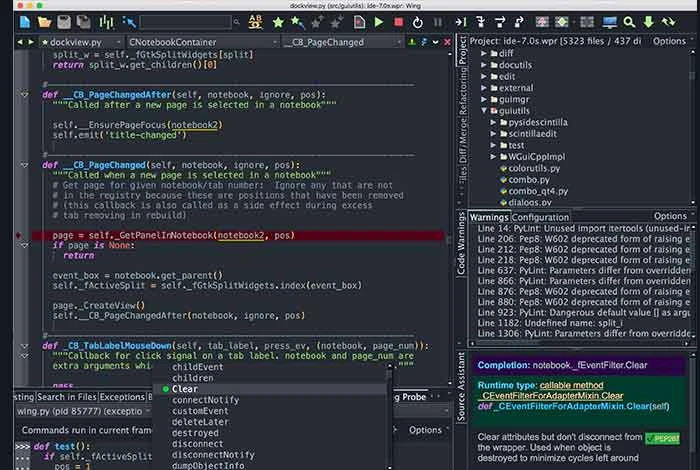Click the monitor display toolbar icon

pyautogui.click(x=609, y=21)
